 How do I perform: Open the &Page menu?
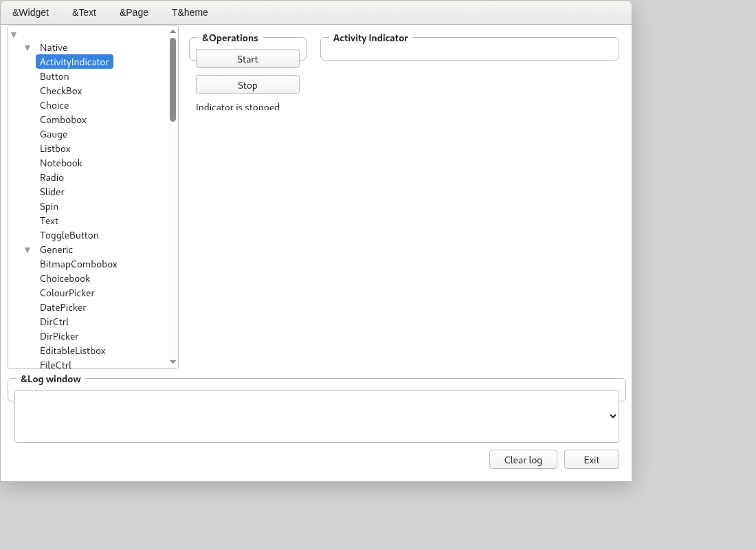[x=134, y=12]
